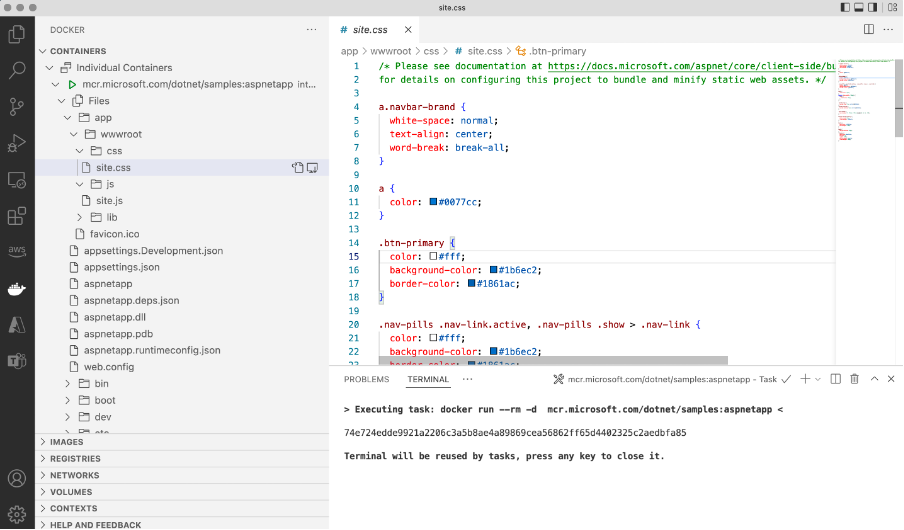
Task: Split the editor right
Action: (869, 30)
